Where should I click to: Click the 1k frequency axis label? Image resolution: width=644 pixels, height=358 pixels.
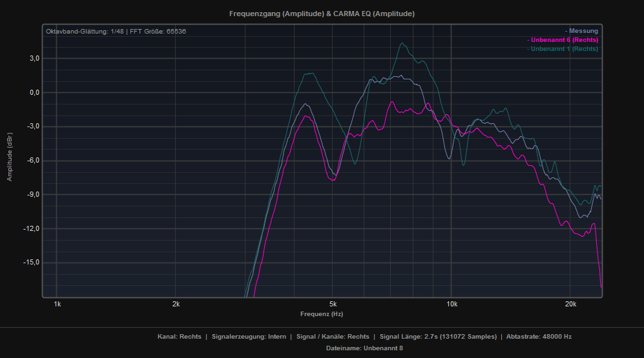[x=57, y=304]
